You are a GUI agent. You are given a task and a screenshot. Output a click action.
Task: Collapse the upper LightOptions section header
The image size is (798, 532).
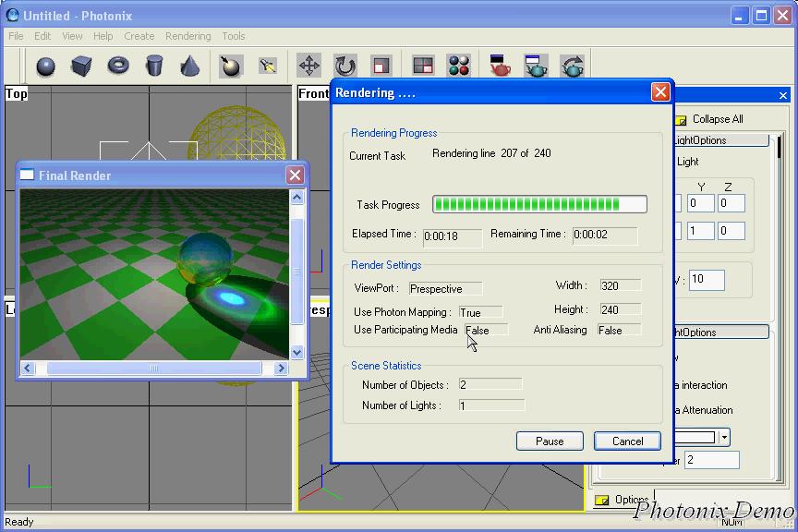coord(720,140)
